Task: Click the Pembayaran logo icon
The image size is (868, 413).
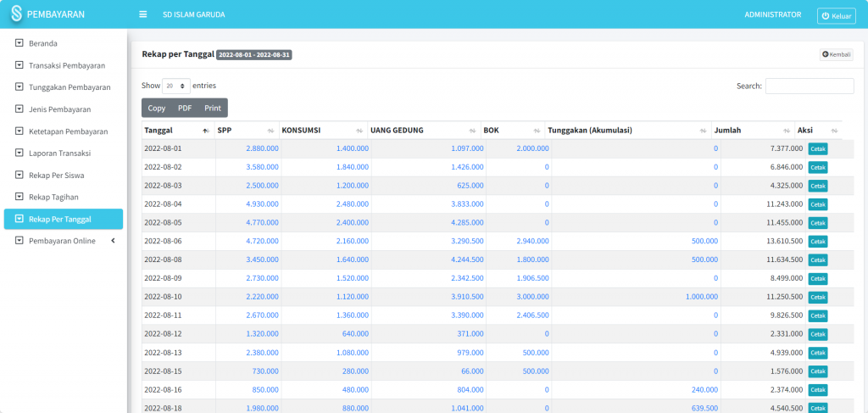Action: [17, 14]
